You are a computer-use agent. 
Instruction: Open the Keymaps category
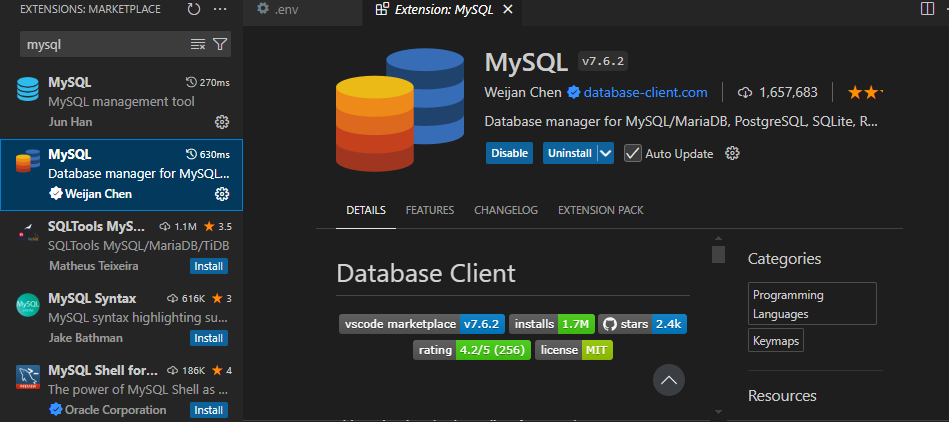point(776,341)
